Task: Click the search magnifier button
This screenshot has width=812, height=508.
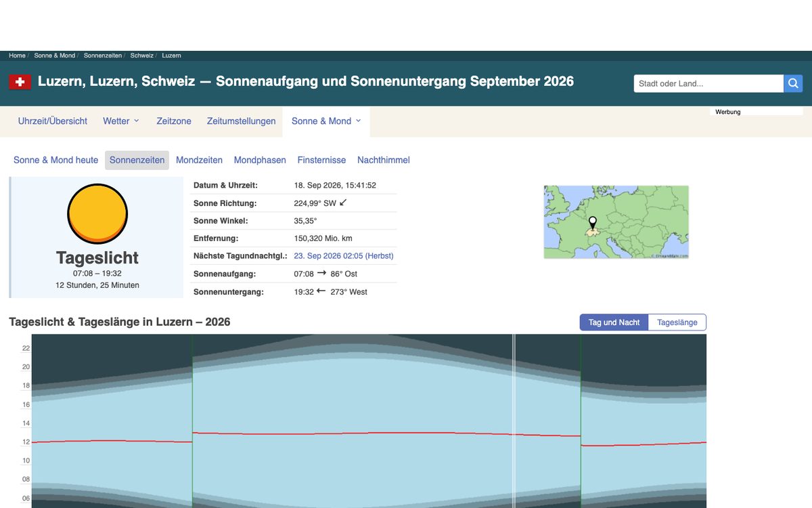Action: click(x=793, y=83)
